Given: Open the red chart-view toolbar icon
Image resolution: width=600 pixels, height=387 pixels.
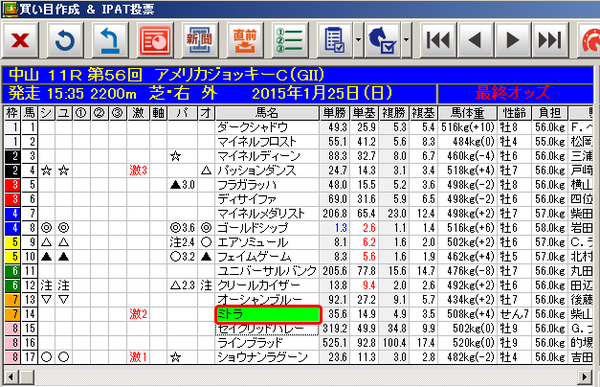Looking at the screenshot, I should pos(155,40).
